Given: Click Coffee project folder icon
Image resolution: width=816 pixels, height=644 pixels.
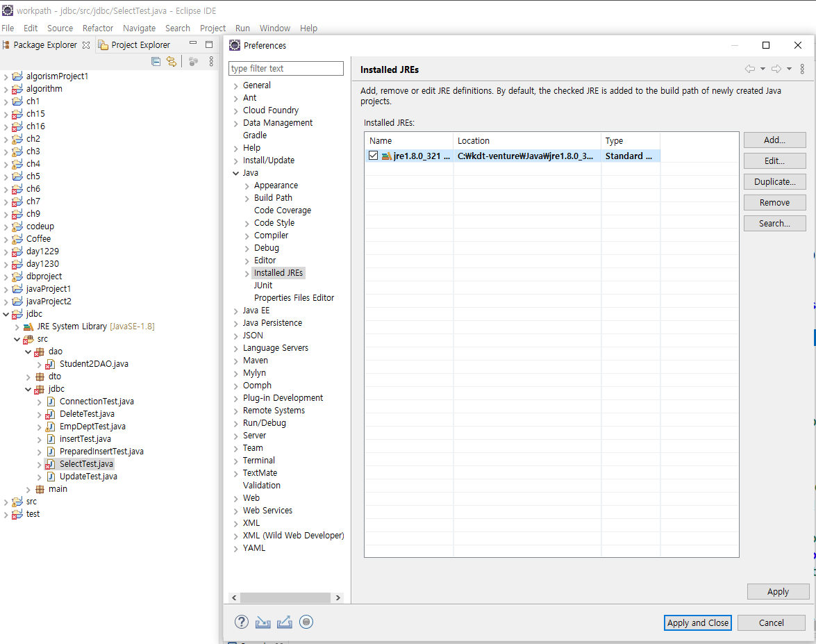Looking at the screenshot, I should click(17, 239).
